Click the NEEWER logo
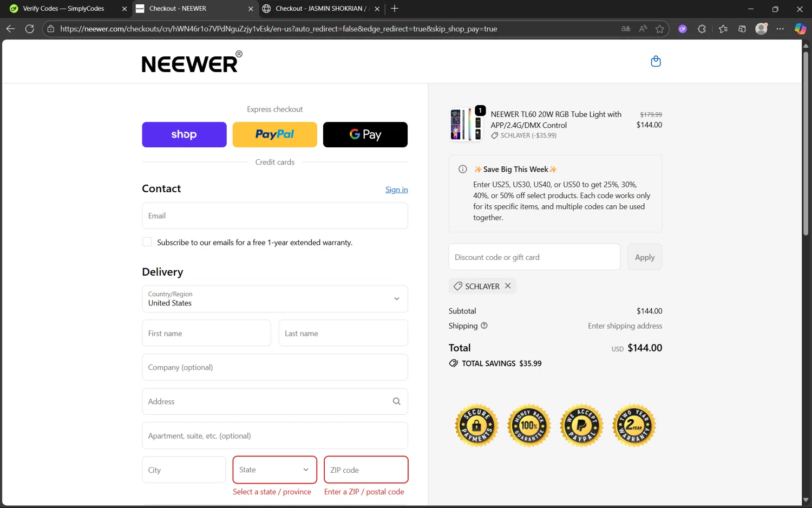The height and width of the screenshot is (508, 812). pos(192,62)
